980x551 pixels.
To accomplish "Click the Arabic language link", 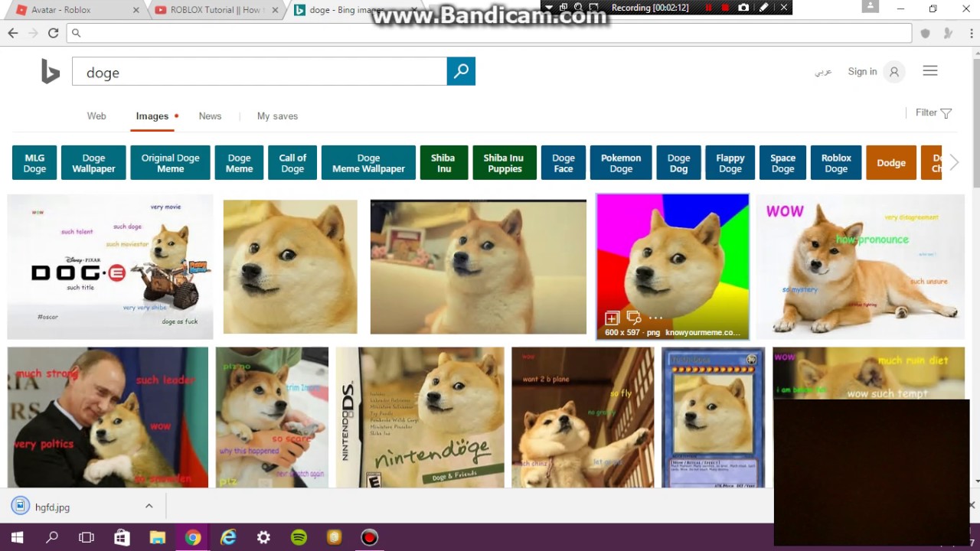I will coord(823,72).
